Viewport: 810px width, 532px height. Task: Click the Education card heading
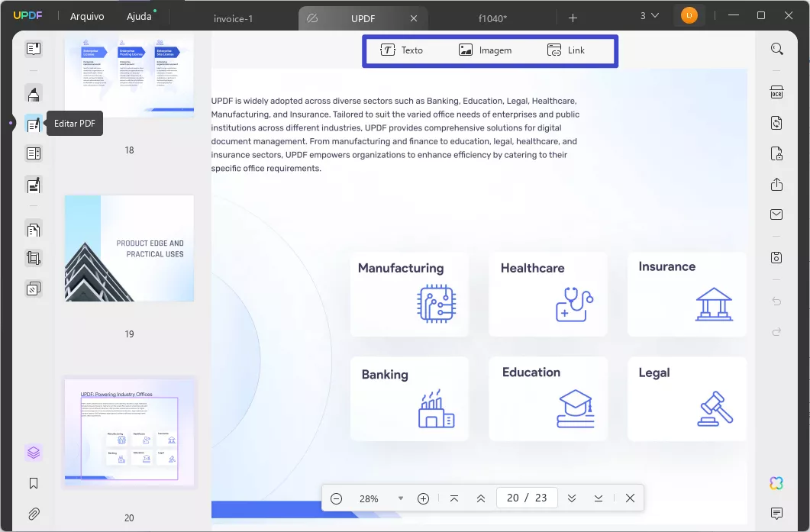tap(531, 372)
